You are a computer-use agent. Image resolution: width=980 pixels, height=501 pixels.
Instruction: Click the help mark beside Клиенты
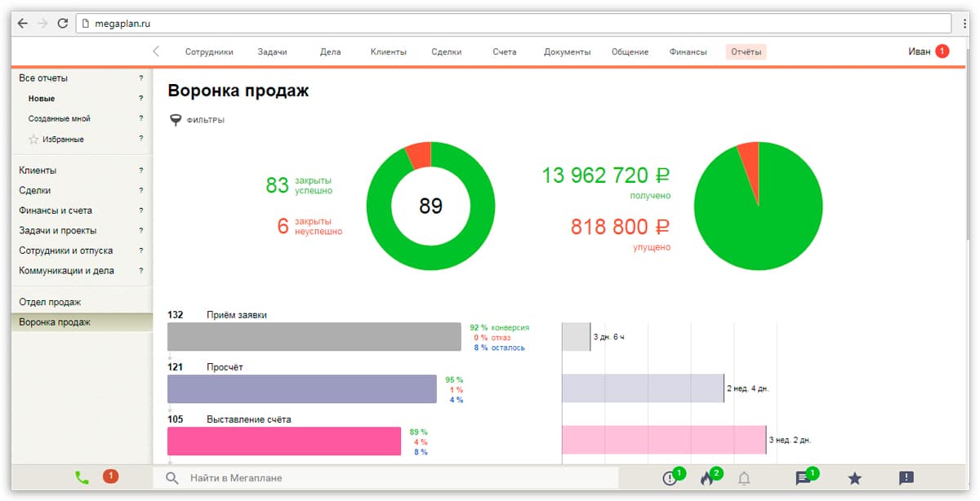point(140,171)
